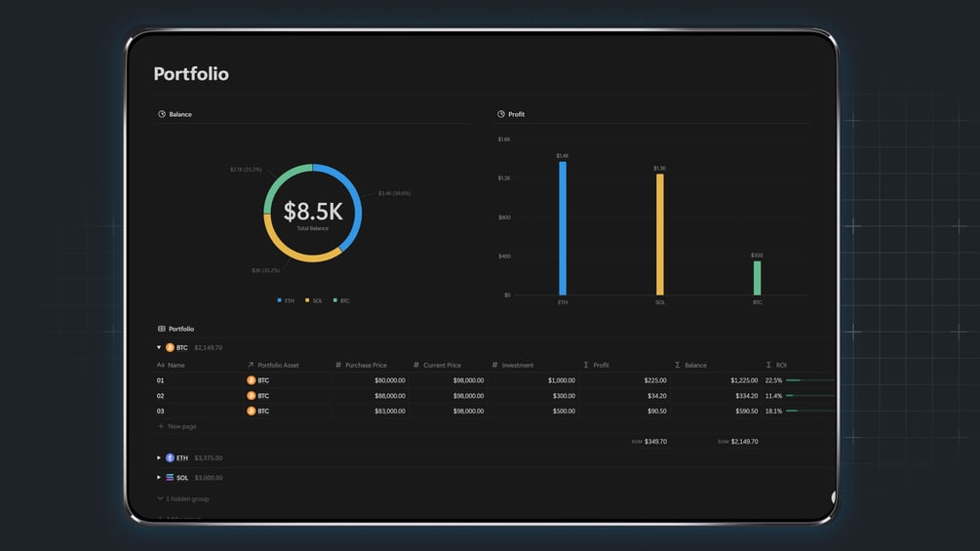Image resolution: width=980 pixels, height=551 pixels.
Task: Click the SOL legend item under donut
Action: click(314, 300)
